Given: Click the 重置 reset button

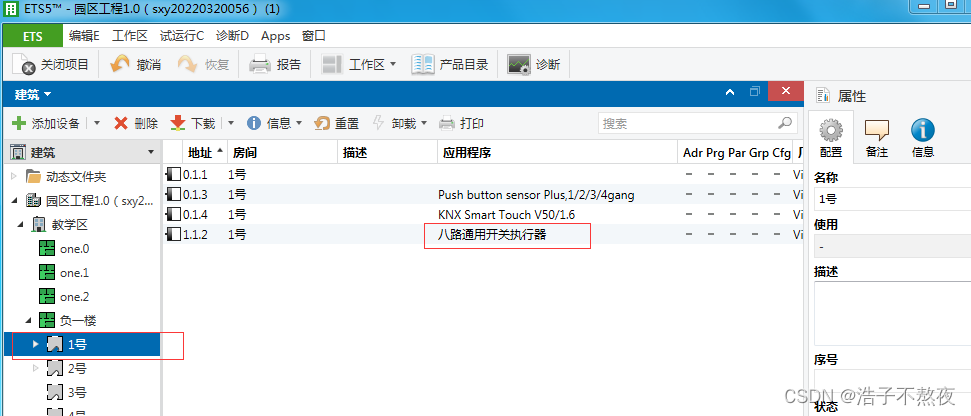Looking at the screenshot, I should [337, 123].
